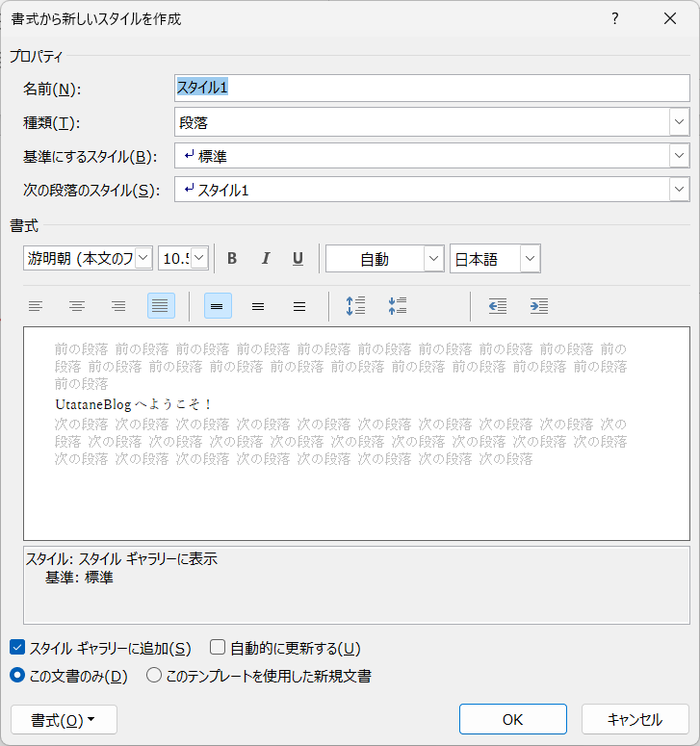Toggle Bold formatting button
This screenshot has width=700, height=746.
(x=232, y=258)
